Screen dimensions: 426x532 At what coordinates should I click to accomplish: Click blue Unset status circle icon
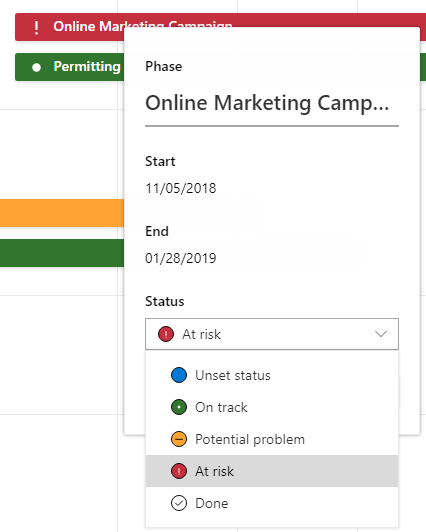pos(179,375)
